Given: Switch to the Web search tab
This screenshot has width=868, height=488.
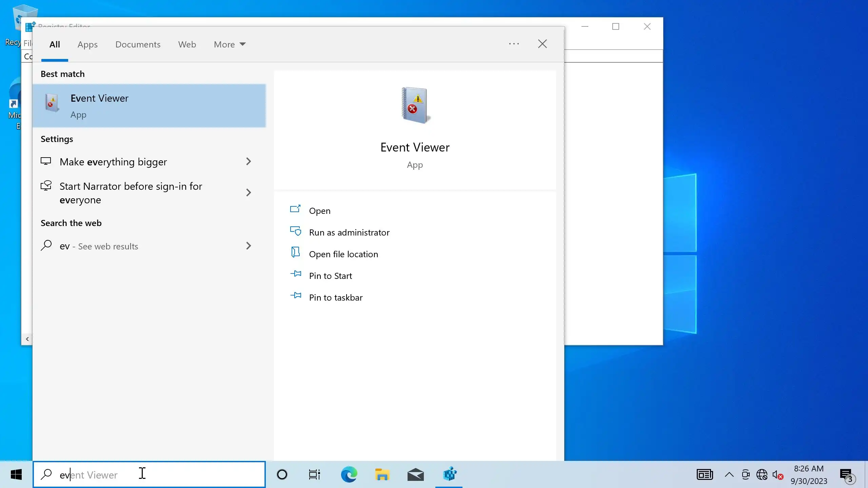Looking at the screenshot, I should [187, 44].
